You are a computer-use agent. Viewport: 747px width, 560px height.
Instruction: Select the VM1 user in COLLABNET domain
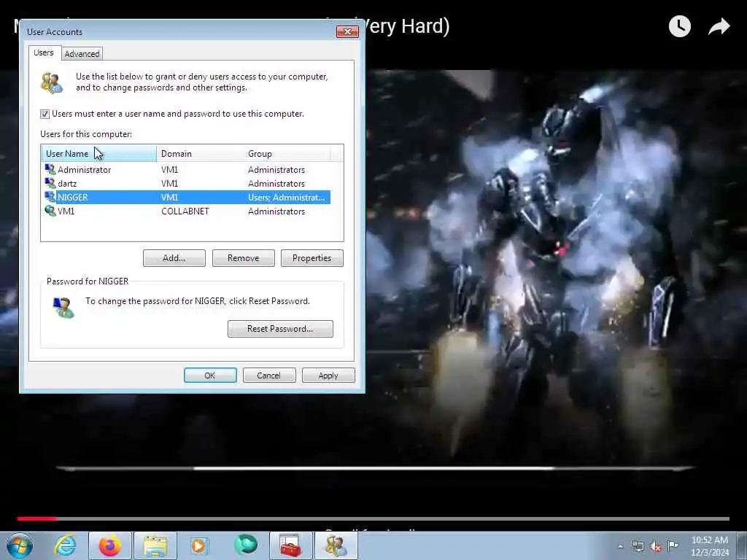click(186, 211)
